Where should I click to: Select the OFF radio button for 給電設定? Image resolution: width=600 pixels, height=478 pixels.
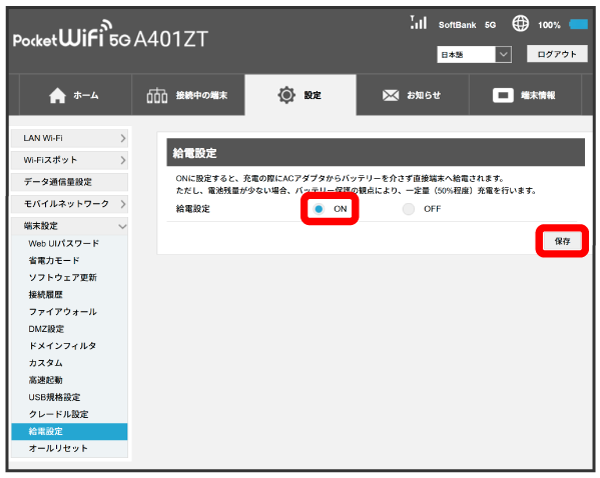408,209
